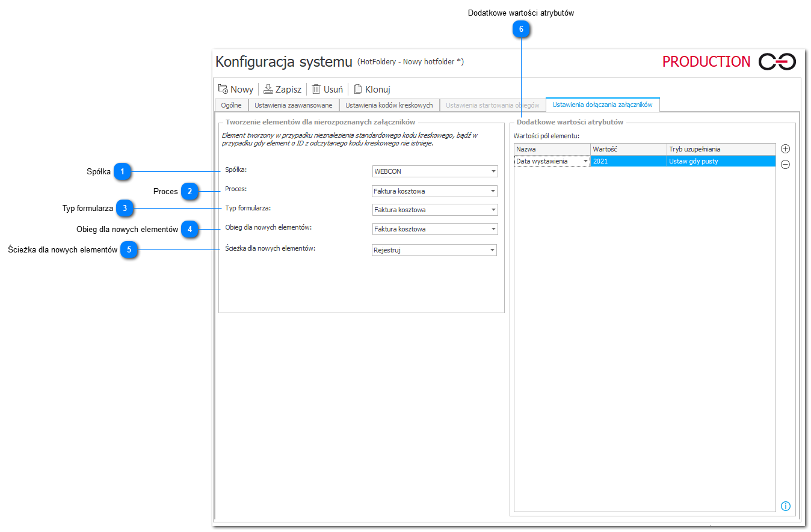Open the info icon in attributes panel
The image size is (811, 532).
pos(785,506)
